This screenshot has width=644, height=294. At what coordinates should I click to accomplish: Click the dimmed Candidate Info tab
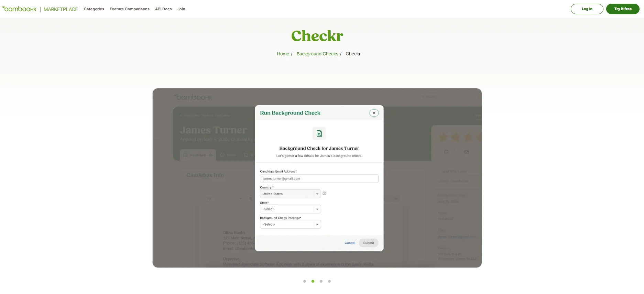tap(198, 155)
